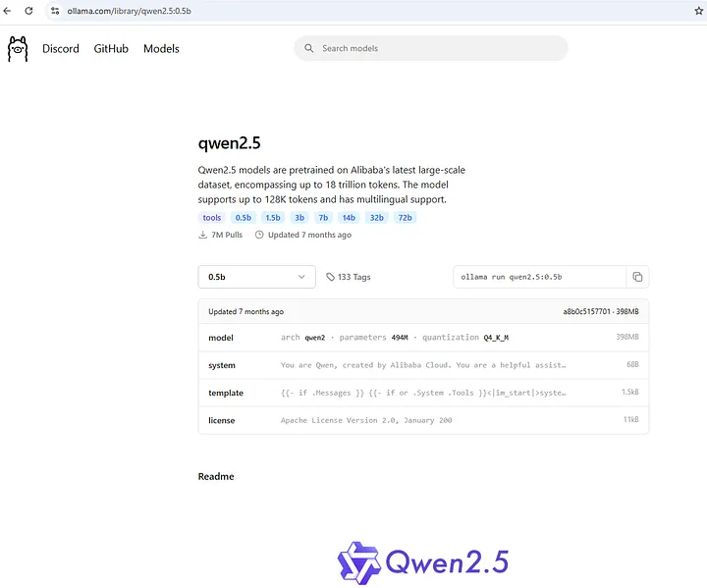Click the magnifier icon in search box
707x588 pixels.
coord(309,48)
